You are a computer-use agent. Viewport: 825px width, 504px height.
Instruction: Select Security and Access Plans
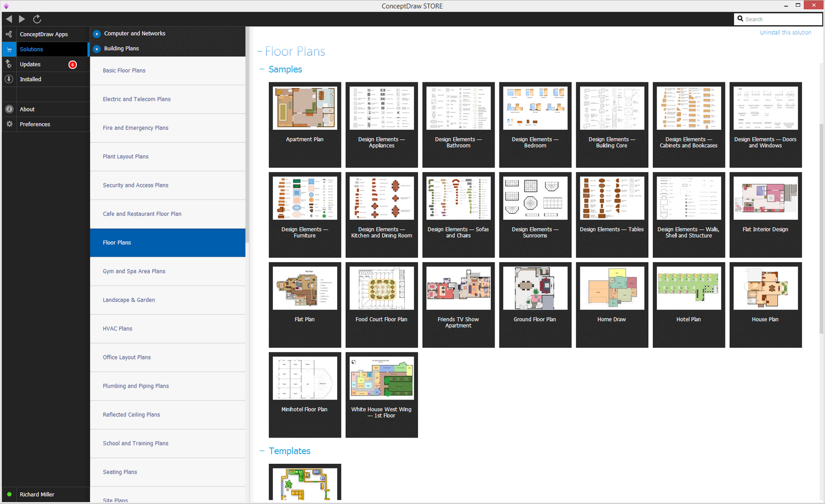[168, 185]
